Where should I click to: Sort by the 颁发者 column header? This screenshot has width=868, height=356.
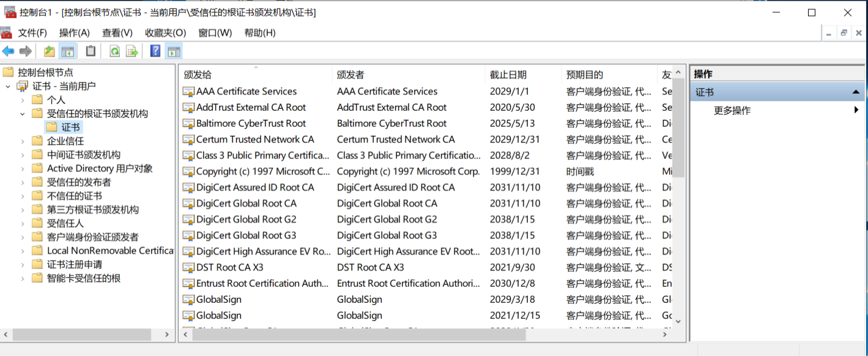coord(409,75)
